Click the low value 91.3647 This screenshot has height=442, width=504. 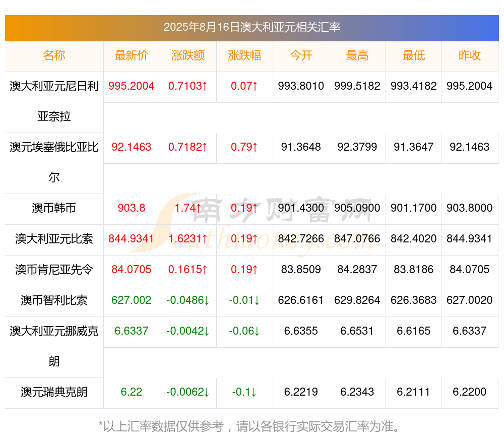tap(414, 147)
